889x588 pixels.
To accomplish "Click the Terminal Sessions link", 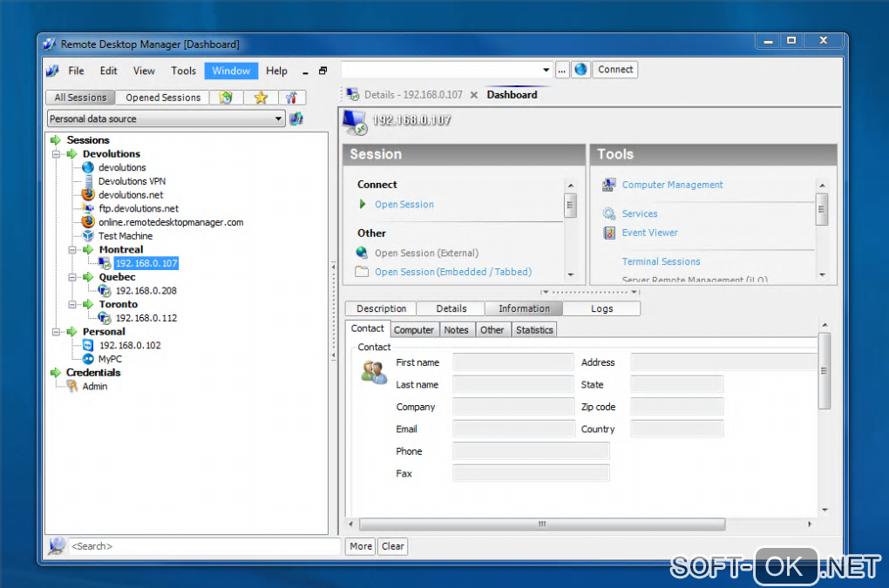I will point(661,261).
